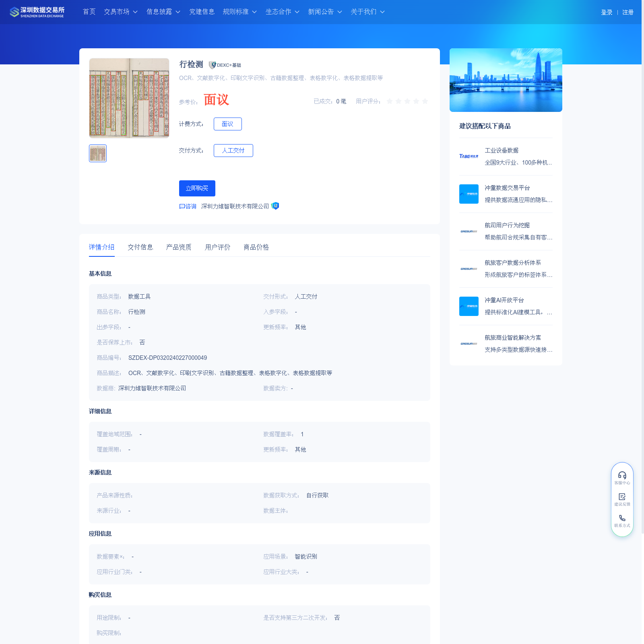Click the TABE logo for 工业设备数据
644x644 pixels.
click(x=469, y=157)
